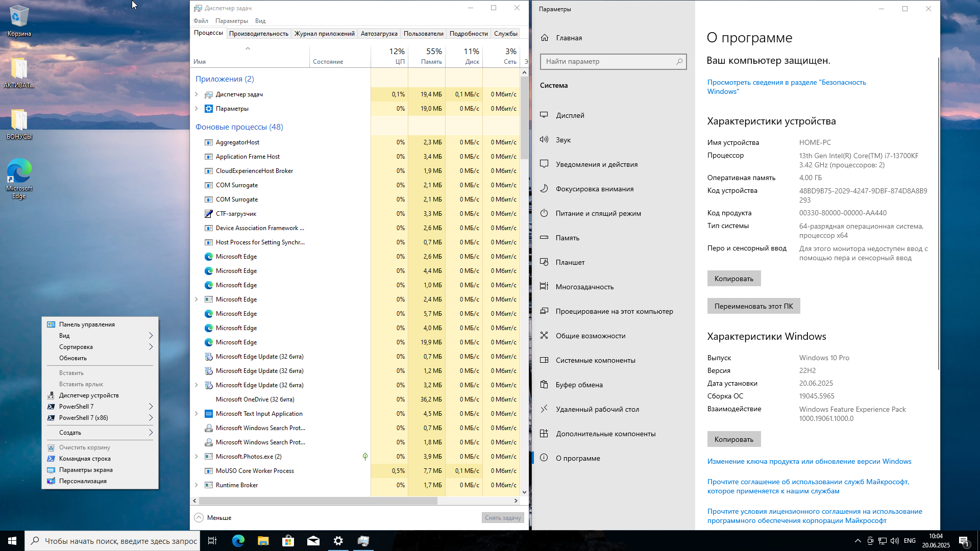This screenshot has width=980, height=551.
Task: Expand the Диспетчер задач process row
Action: click(197, 94)
